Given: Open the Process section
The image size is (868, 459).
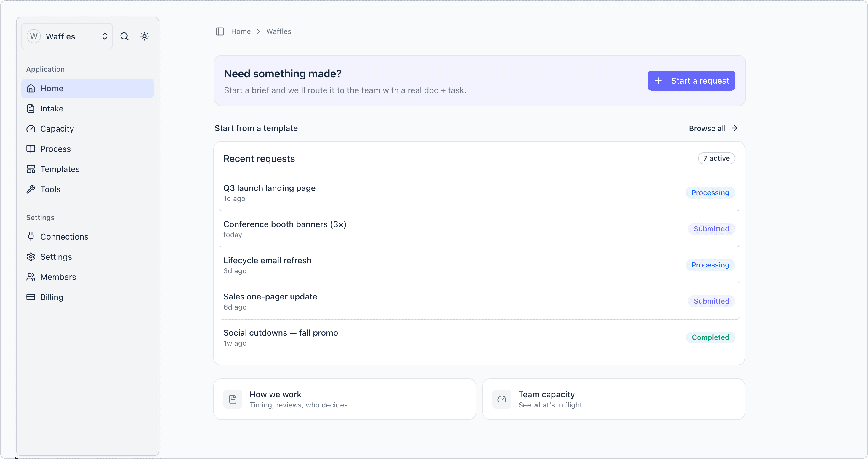Looking at the screenshot, I should [88, 149].
